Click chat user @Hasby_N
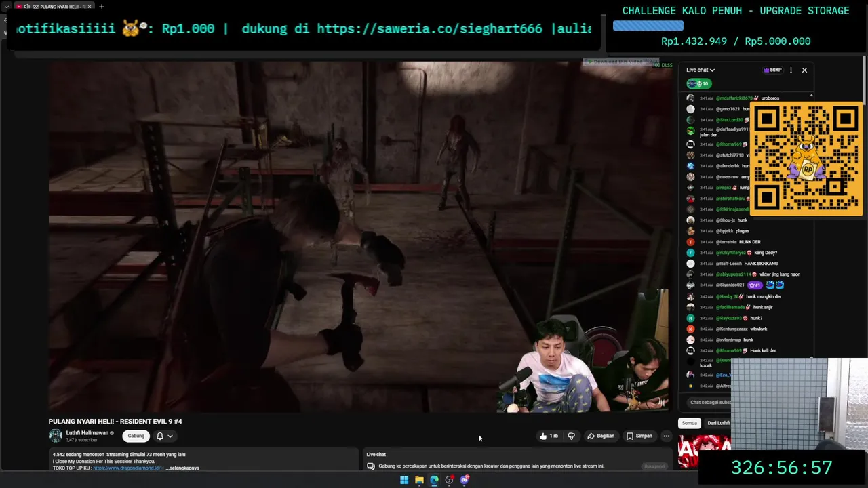 [727, 296]
